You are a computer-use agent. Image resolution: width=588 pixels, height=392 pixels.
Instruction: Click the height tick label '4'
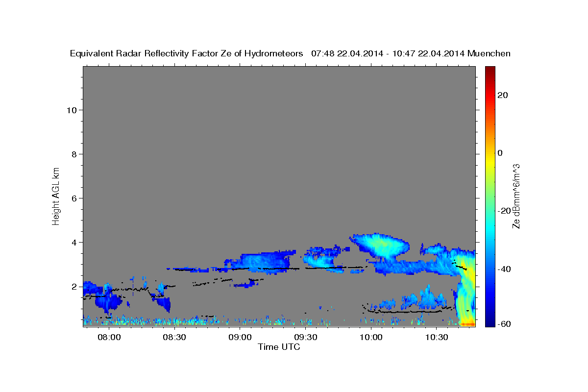pos(74,243)
